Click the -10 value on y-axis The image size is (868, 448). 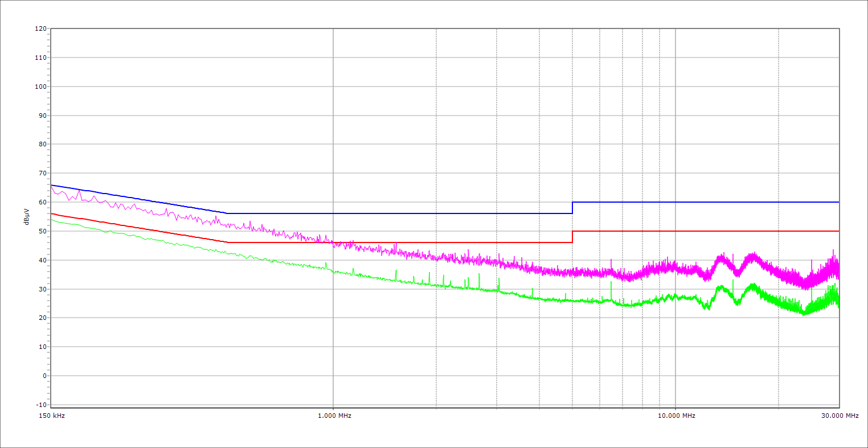pos(40,405)
